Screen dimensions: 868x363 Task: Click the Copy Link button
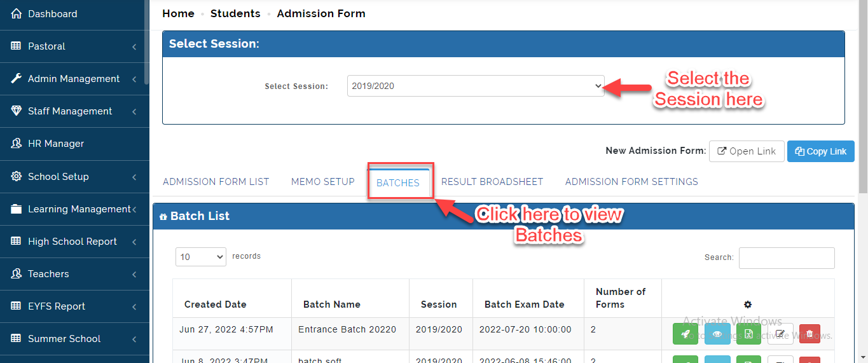coord(821,151)
